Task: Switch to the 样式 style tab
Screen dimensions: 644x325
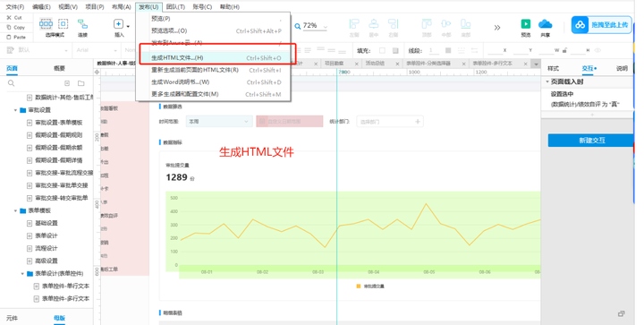Action: click(554, 69)
